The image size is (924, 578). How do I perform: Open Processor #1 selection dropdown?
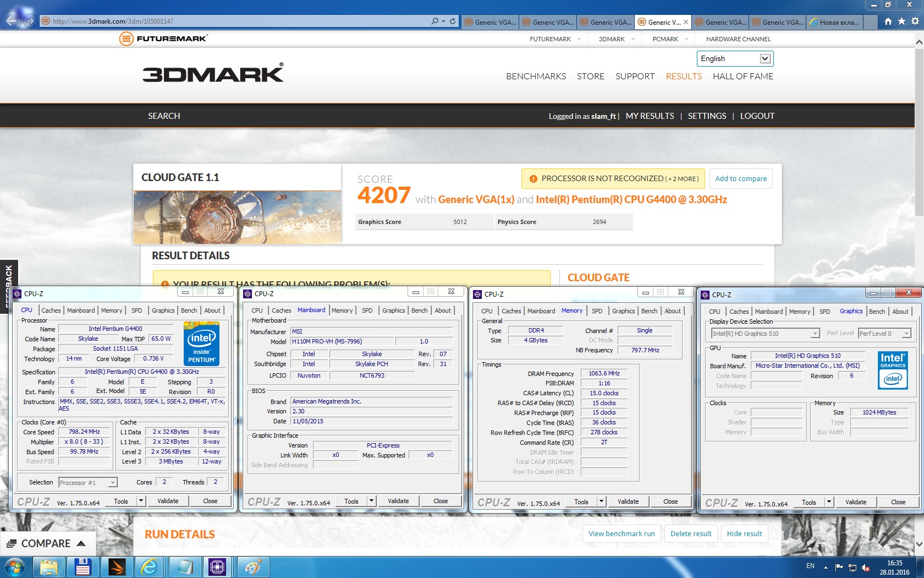(88, 483)
